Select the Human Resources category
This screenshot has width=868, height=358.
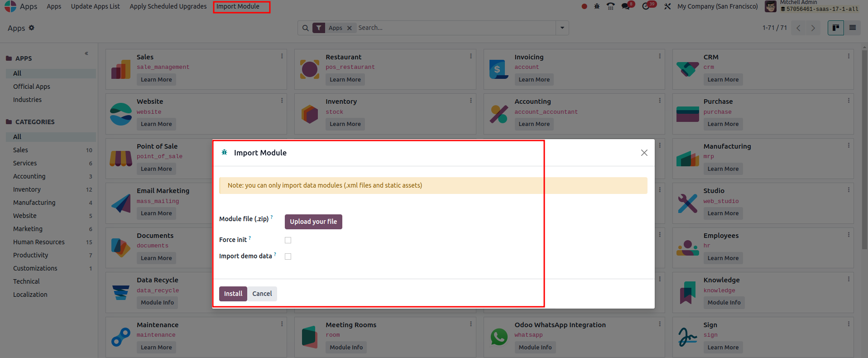tap(39, 242)
